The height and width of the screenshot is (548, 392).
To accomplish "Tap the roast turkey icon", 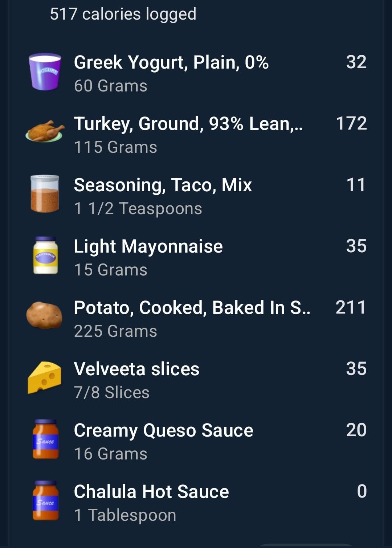I will click(45, 131).
